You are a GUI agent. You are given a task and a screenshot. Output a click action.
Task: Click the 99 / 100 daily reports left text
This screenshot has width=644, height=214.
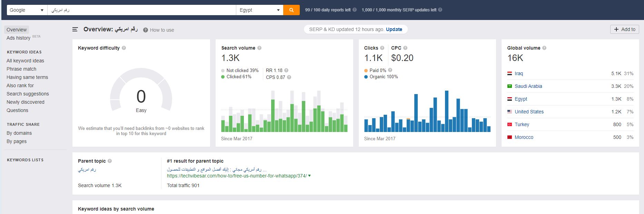[328, 10]
